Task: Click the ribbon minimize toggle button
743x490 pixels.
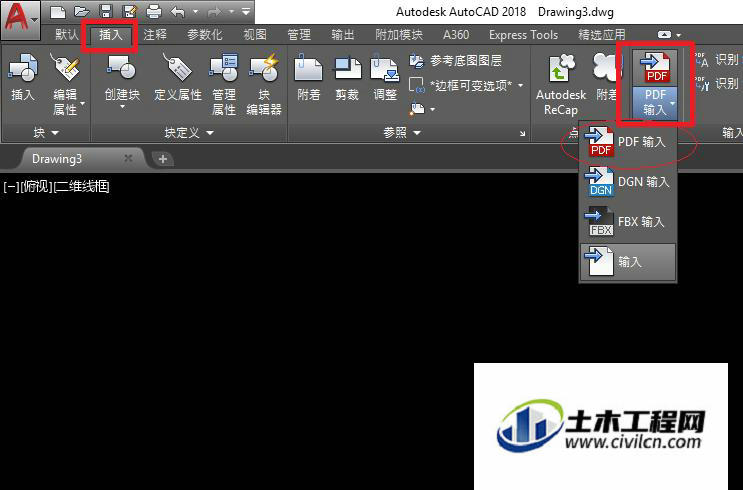Action: (x=664, y=35)
